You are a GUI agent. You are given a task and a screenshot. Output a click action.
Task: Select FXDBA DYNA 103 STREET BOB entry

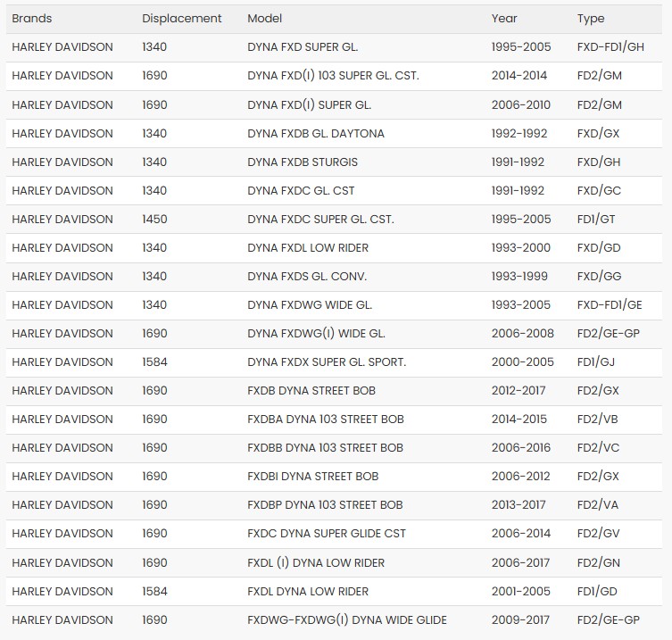tap(325, 420)
